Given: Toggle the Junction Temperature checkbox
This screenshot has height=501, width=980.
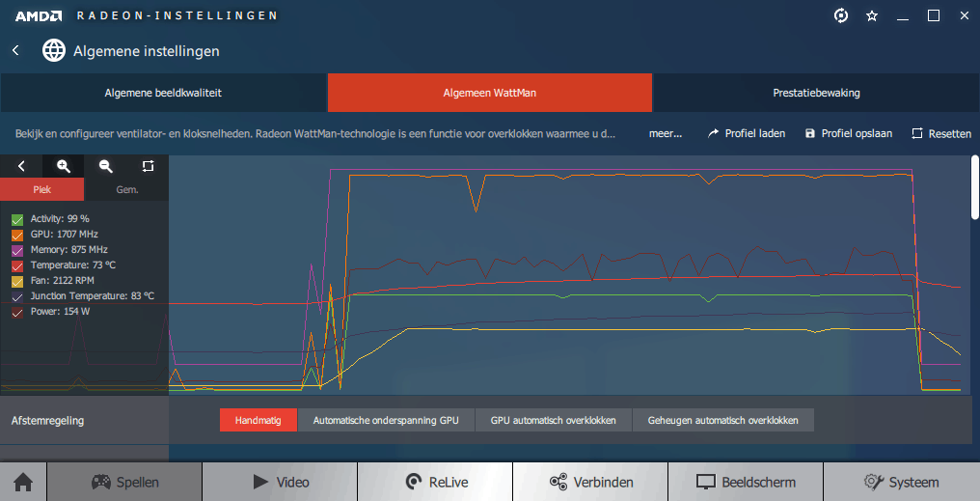Looking at the screenshot, I should tap(16, 296).
